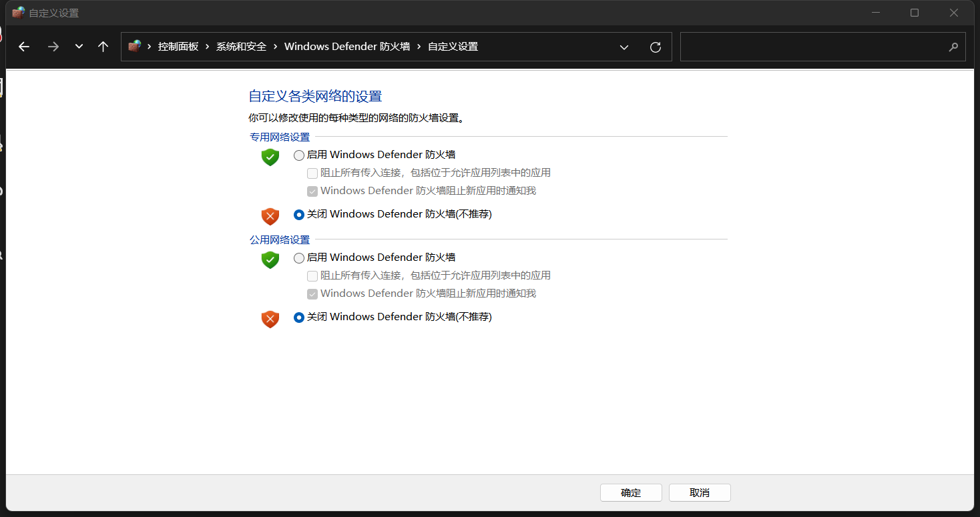Click green shield icon under 专用网络设置
This screenshot has width=980, height=517.
pos(270,157)
